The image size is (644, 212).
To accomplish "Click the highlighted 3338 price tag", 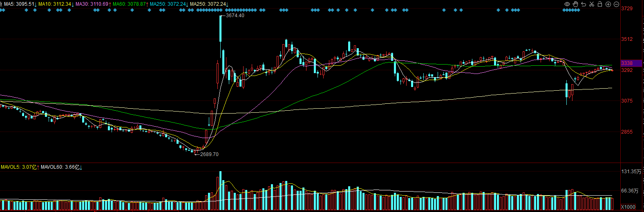I will (x=631, y=63).
